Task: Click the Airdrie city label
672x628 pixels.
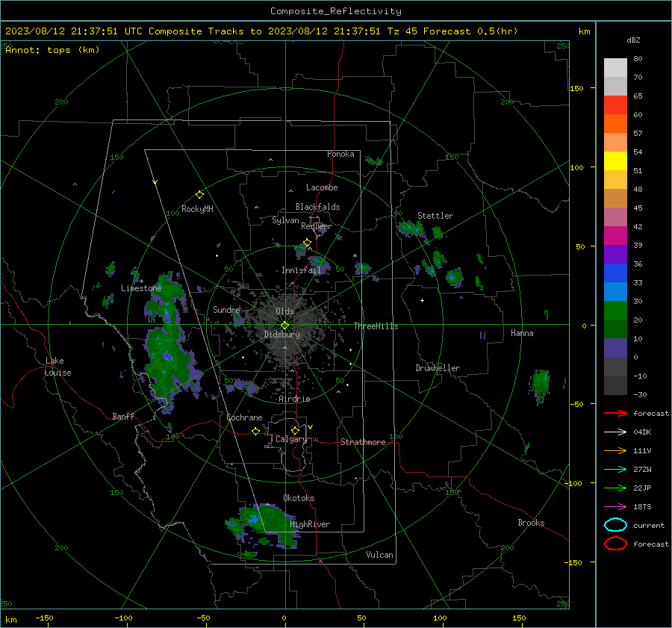Action: (294, 399)
